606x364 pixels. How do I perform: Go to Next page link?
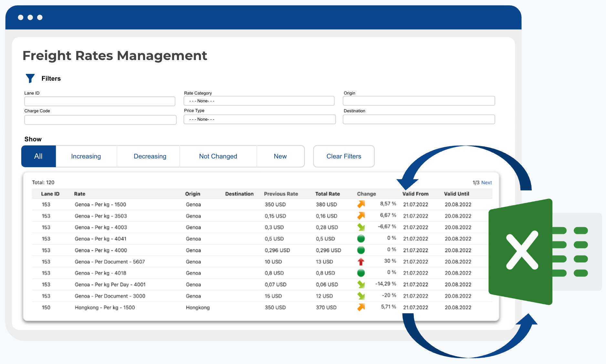486,183
